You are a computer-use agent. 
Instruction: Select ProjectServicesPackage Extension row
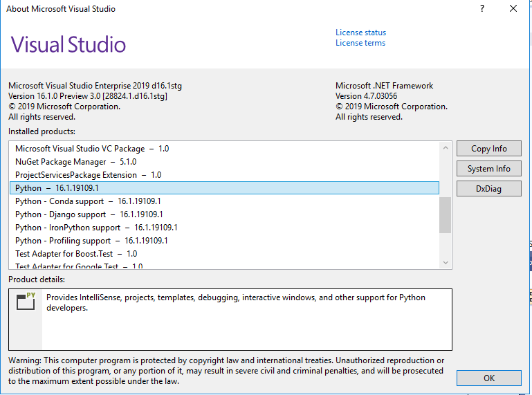click(x=224, y=175)
